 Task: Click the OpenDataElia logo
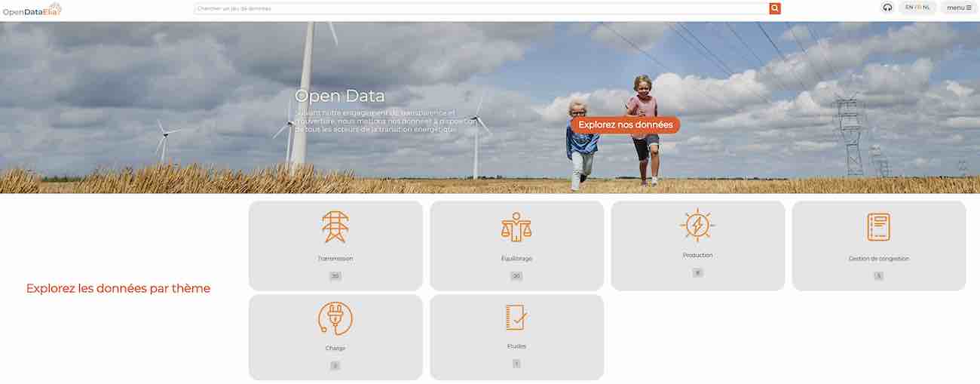pos(32,9)
